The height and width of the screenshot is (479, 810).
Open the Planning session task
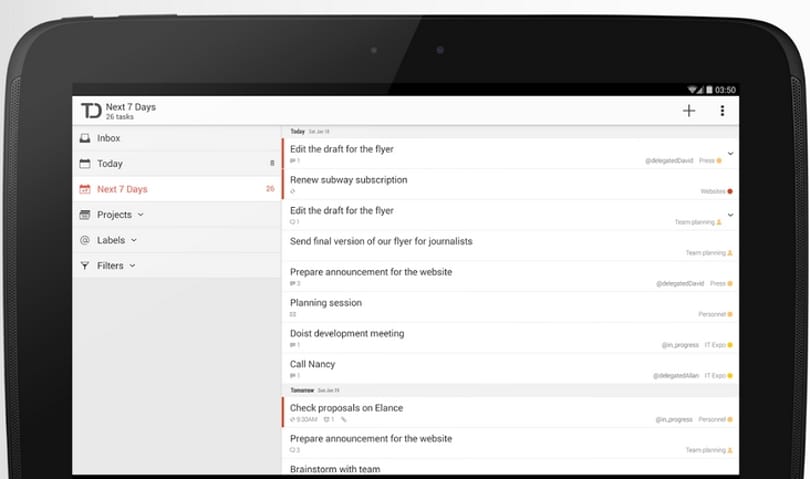[510, 307]
